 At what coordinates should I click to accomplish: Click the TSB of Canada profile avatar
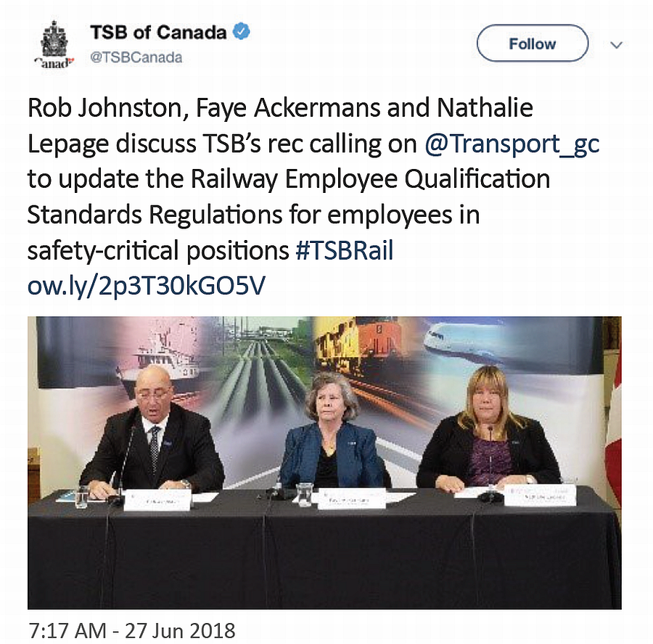point(54,44)
